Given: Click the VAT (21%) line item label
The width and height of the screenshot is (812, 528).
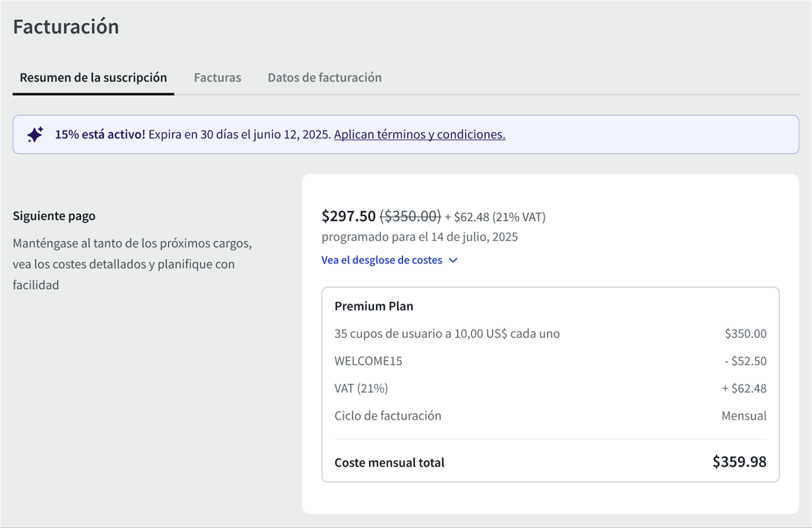Looking at the screenshot, I should click(361, 389).
